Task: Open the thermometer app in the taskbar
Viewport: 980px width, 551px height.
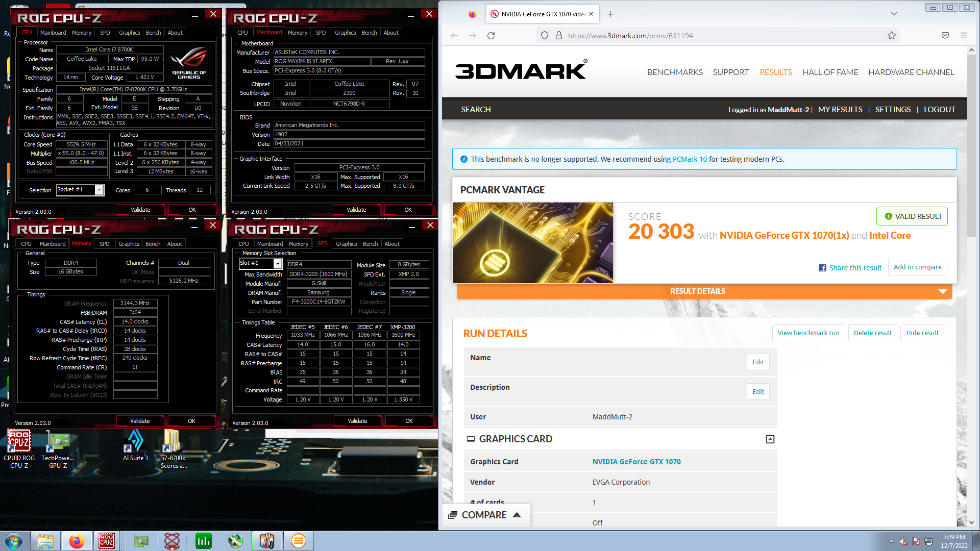Action: point(266,541)
